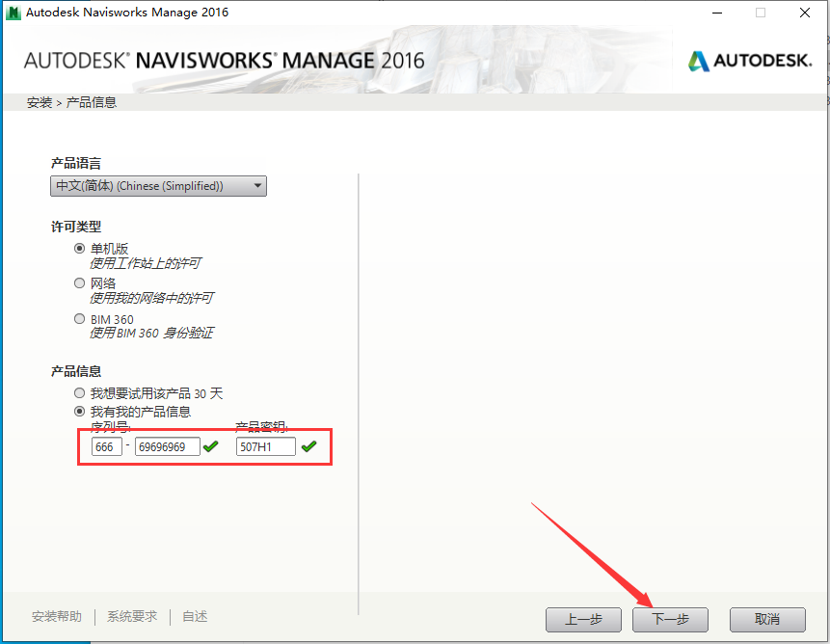This screenshot has height=644, width=830.
Task: Click the serial number field 69696969
Action: pyautogui.click(x=168, y=446)
